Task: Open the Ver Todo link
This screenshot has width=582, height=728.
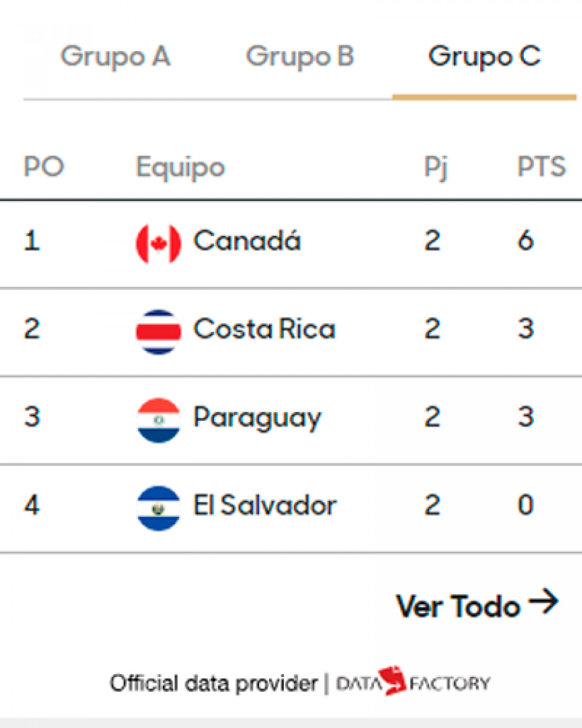Action: pos(458,605)
